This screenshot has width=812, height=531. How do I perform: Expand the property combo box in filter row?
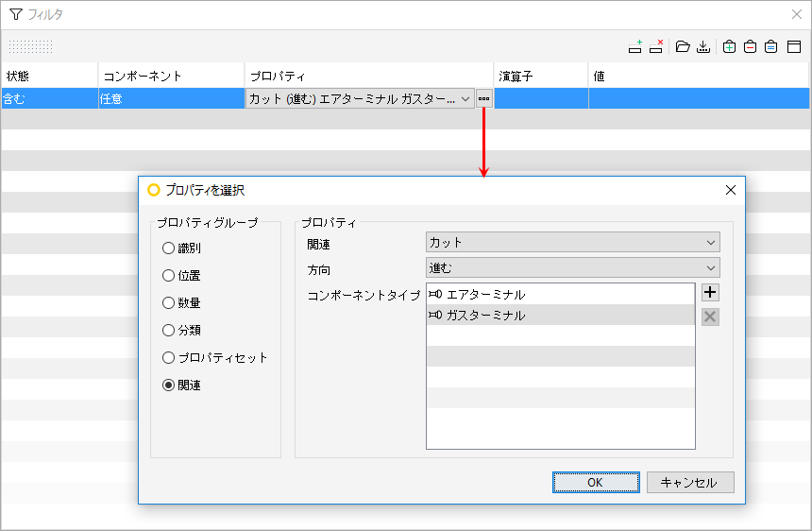pos(465,98)
